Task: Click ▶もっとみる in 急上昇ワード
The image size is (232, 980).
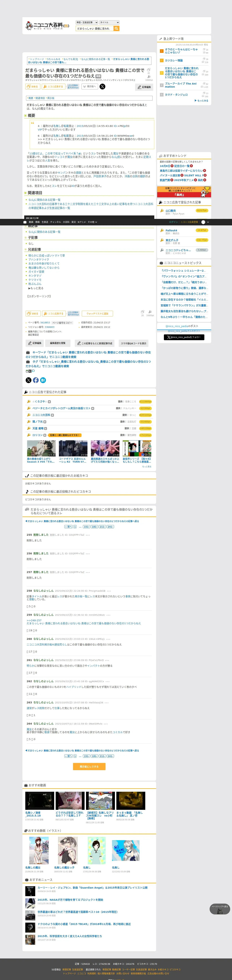Action: 201,100
